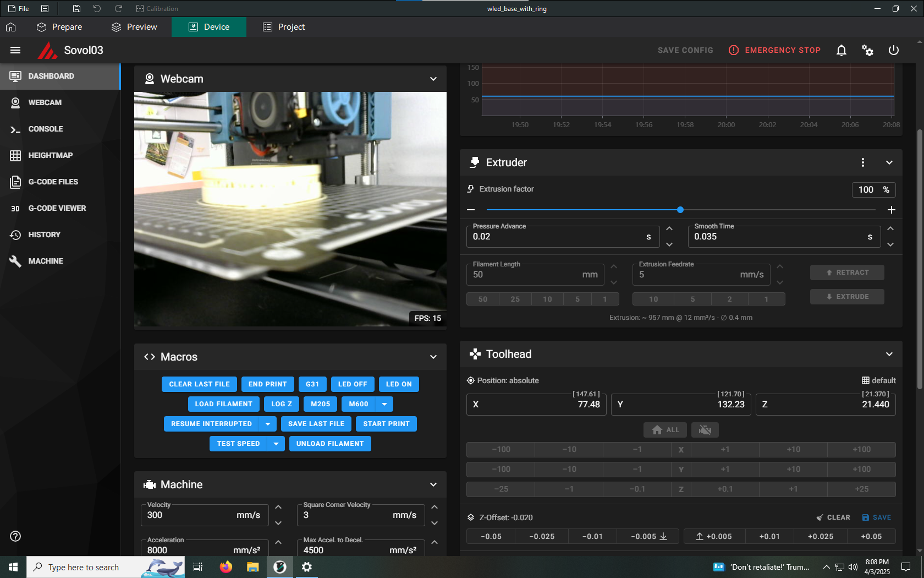Click the save file icon in title bar
The image size is (924, 578).
click(x=76, y=8)
